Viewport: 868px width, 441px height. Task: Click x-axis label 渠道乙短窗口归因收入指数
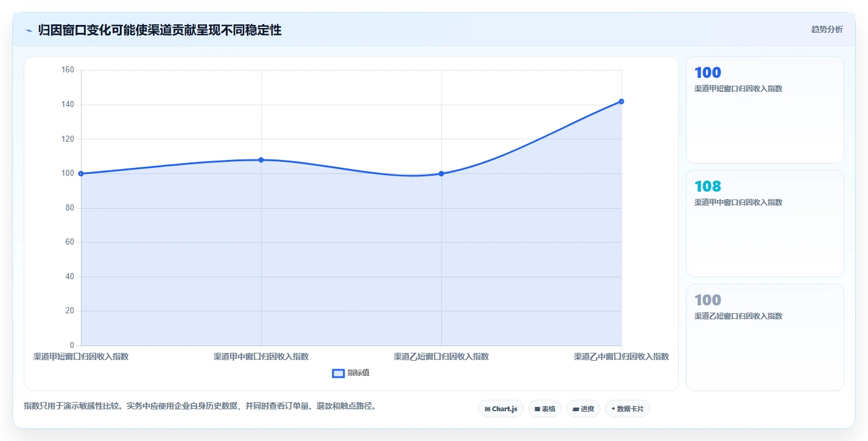point(441,356)
